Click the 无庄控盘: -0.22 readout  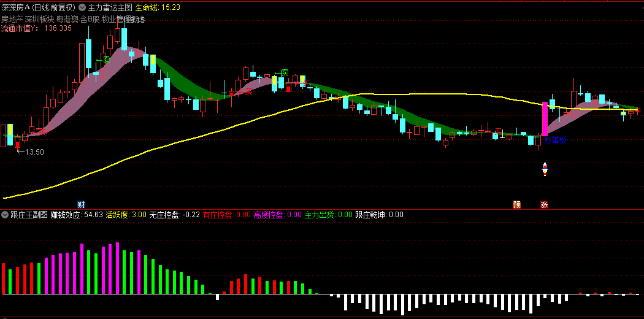175,215
